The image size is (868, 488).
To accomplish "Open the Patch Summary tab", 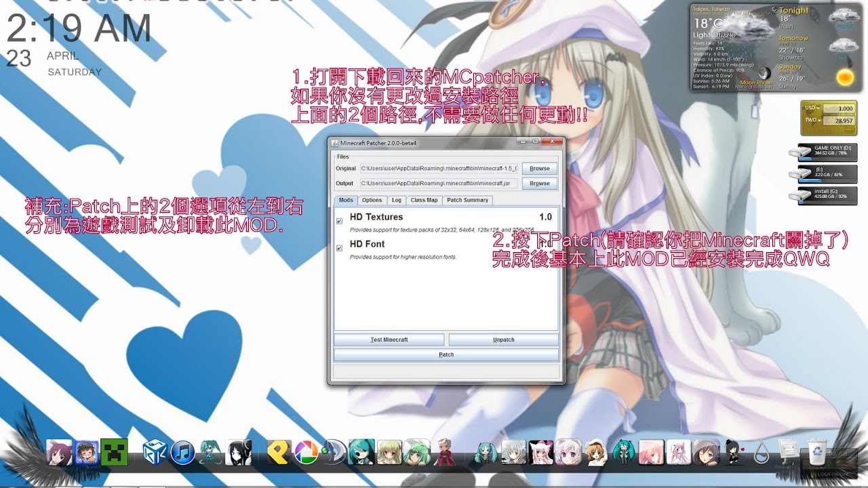I will tap(467, 200).
